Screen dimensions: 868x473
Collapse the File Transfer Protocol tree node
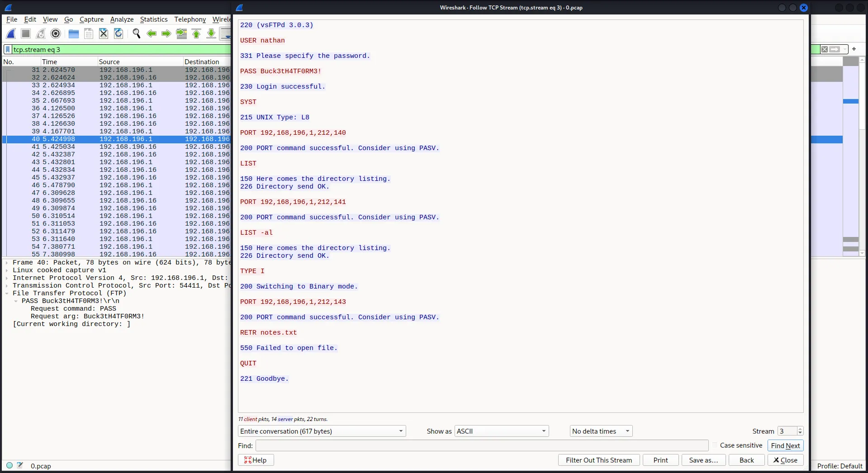pyautogui.click(x=7, y=293)
